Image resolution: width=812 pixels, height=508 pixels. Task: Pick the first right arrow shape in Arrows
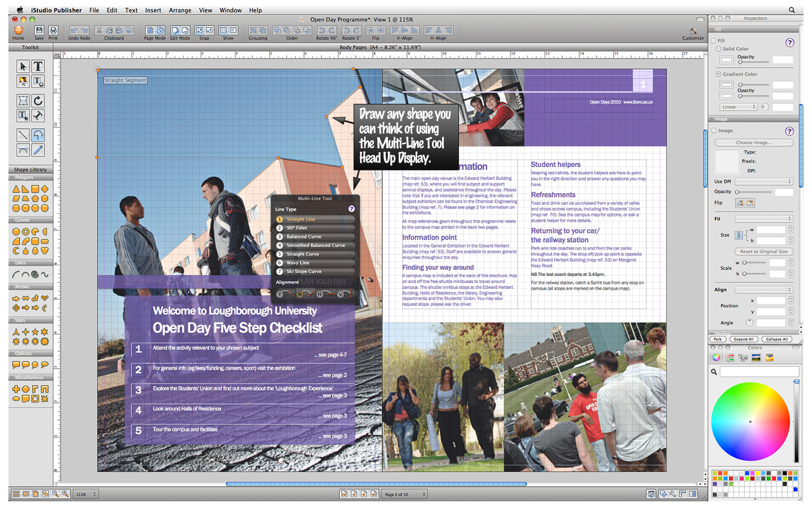(16, 298)
